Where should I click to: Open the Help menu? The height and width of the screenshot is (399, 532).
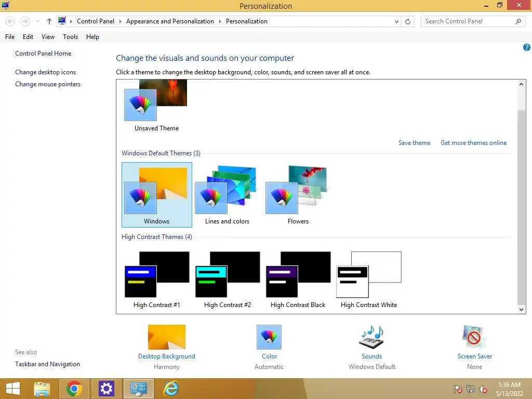point(92,37)
